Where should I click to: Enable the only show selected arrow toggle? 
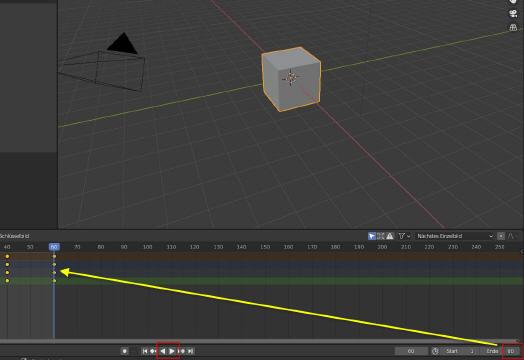point(372,236)
